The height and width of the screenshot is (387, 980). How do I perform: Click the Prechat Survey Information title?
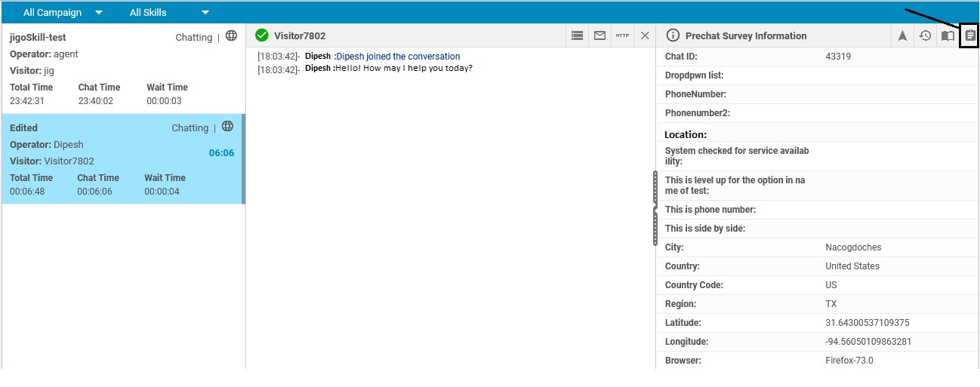[x=746, y=36]
